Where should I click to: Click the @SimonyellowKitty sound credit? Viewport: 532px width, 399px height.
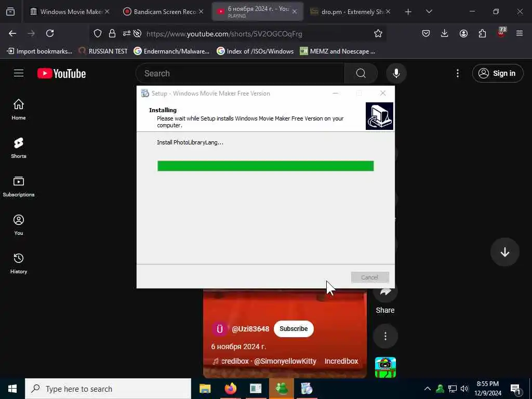(285, 362)
